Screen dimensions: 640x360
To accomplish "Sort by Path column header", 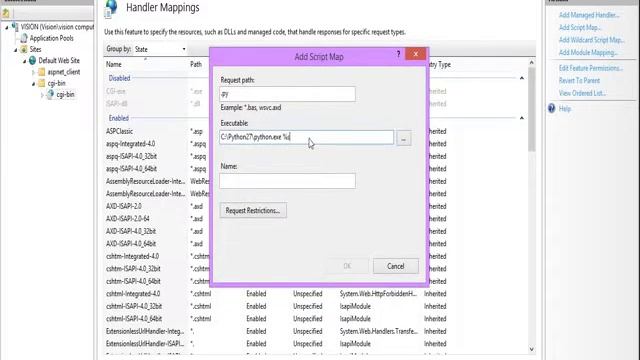I will [196, 64].
